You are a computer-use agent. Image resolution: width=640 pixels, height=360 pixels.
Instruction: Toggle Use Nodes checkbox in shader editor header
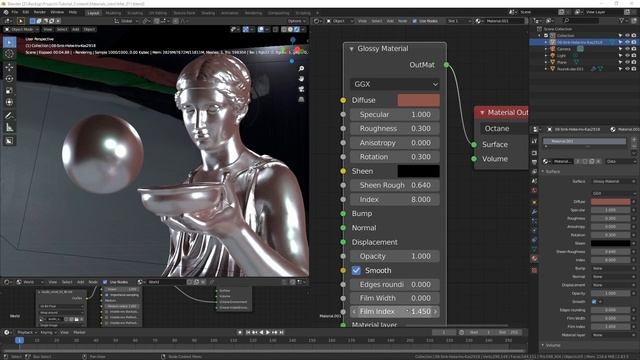(415, 21)
